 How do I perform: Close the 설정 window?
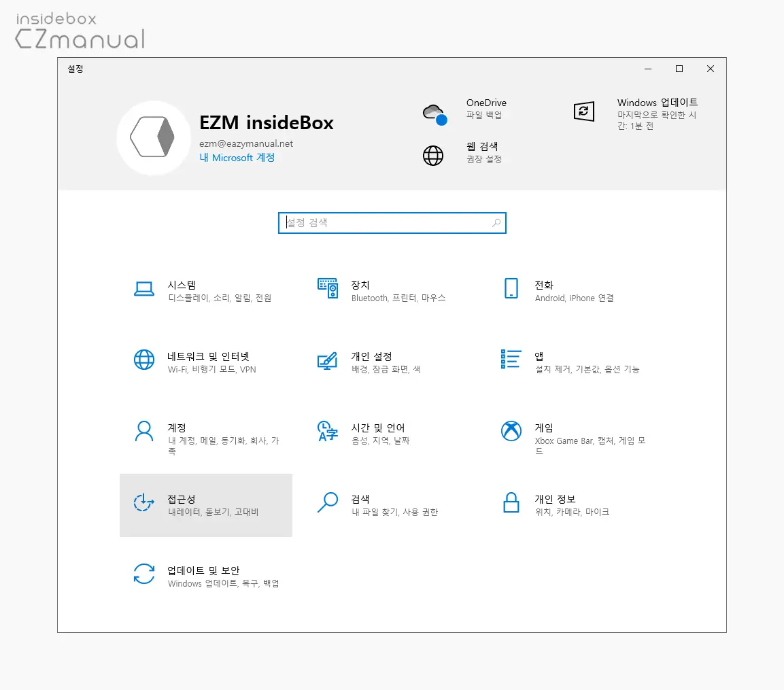click(711, 69)
